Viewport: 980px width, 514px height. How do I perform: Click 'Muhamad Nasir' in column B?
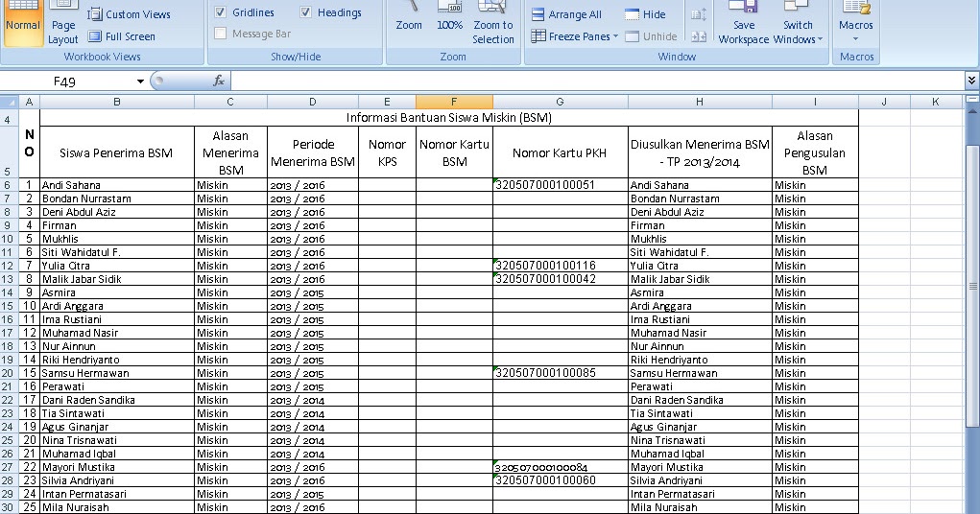pos(117,333)
